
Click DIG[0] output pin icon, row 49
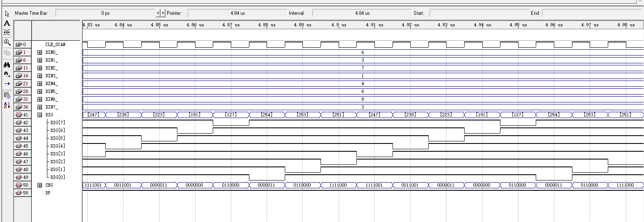(19, 177)
